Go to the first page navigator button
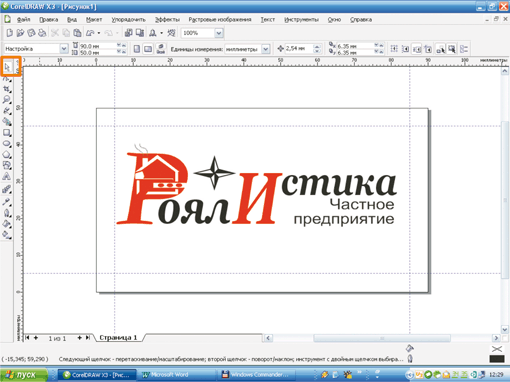Image resolution: width=510 pixels, height=382 pixels. (x=27, y=338)
